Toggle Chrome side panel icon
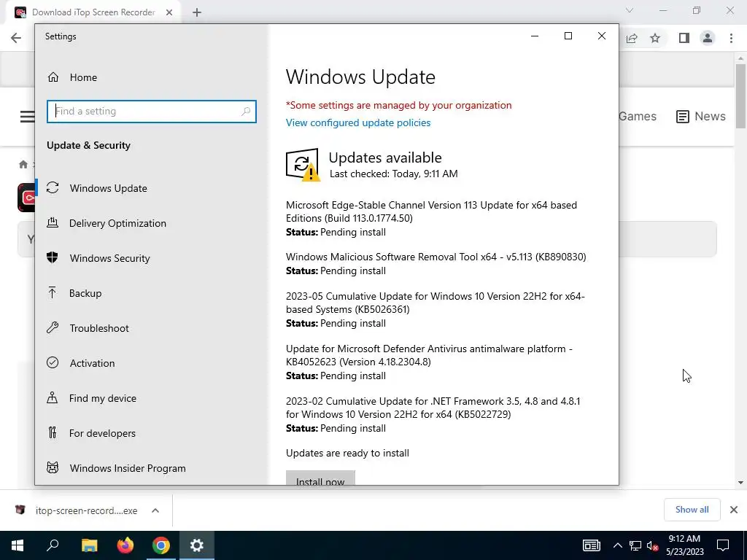Screen dimensions: 747x560 pos(684,38)
